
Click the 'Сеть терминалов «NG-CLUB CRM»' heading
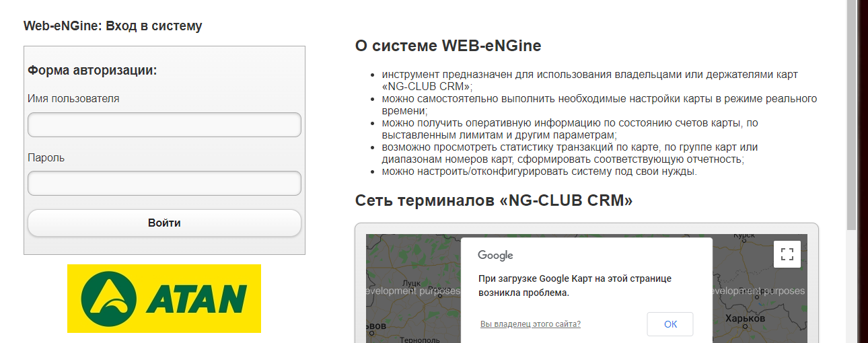tap(494, 200)
